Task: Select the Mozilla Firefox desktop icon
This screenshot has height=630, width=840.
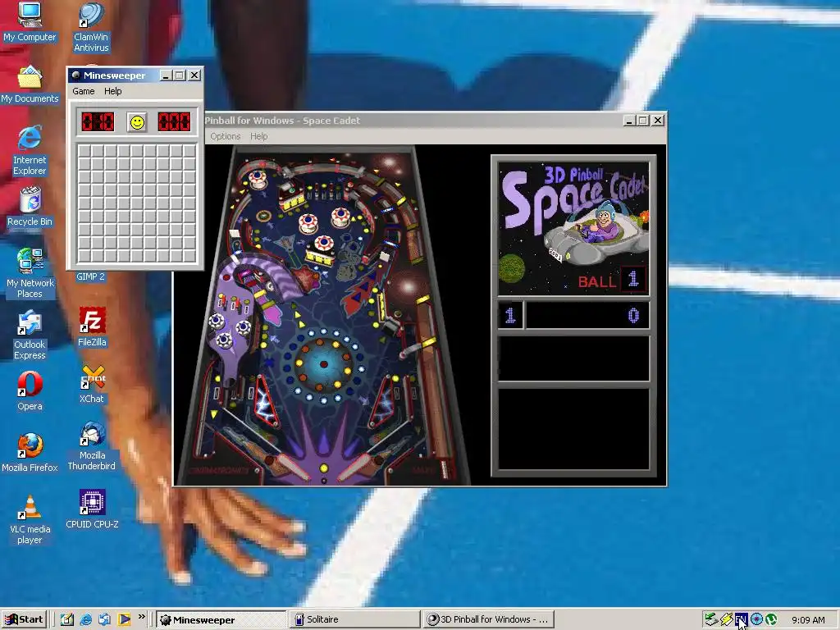Action: (x=30, y=453)
